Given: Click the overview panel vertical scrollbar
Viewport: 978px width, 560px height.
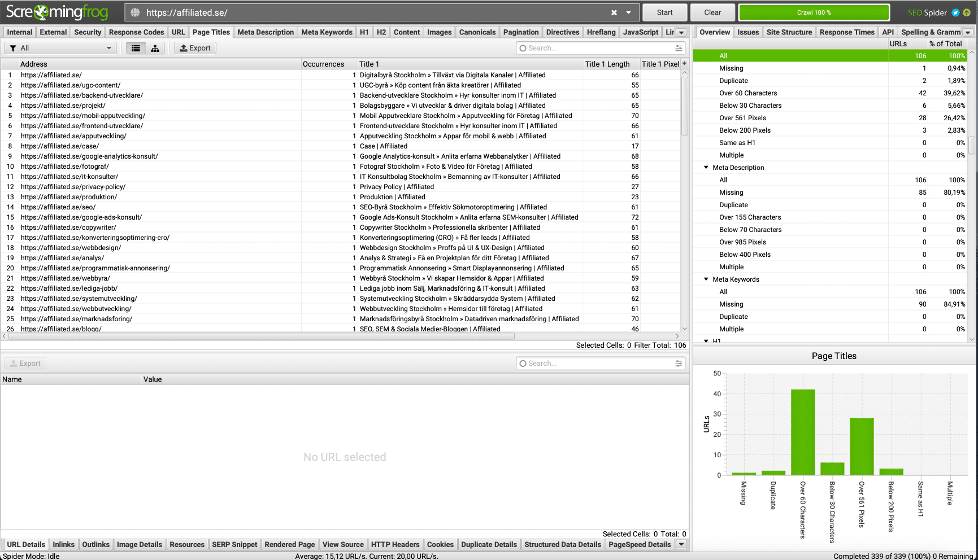Looking at the screenshot, I should coord(972,145).
